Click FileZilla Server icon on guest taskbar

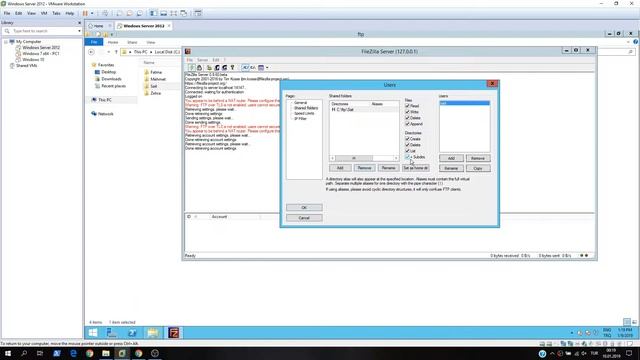[174, 333]
